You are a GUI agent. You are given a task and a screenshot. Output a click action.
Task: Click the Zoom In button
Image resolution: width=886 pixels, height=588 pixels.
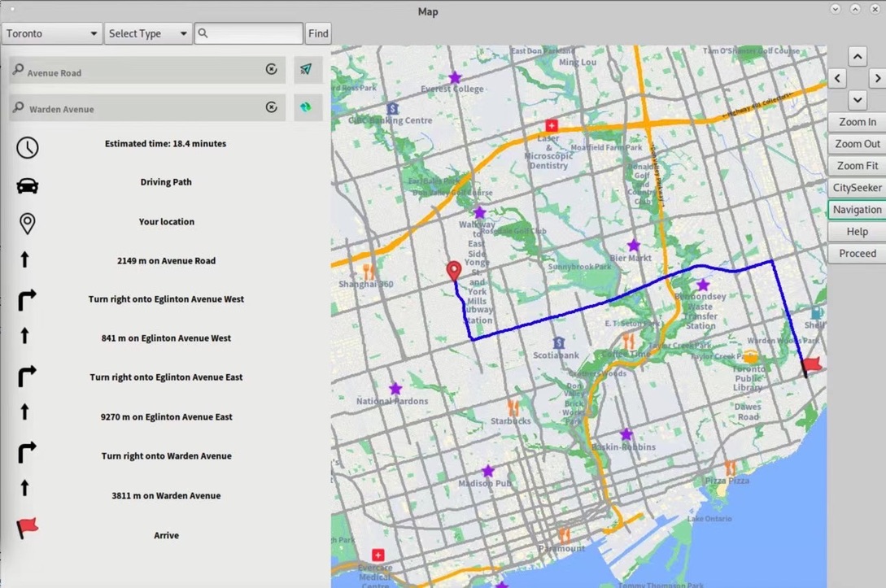coord(857,122)
